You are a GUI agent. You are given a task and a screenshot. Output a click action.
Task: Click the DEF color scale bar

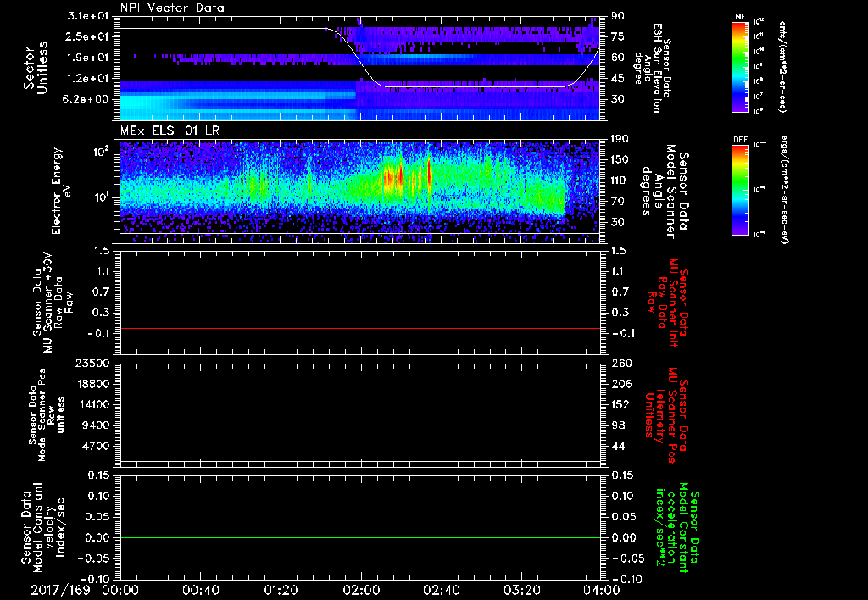pyautogui.click(x=740, y=190)
